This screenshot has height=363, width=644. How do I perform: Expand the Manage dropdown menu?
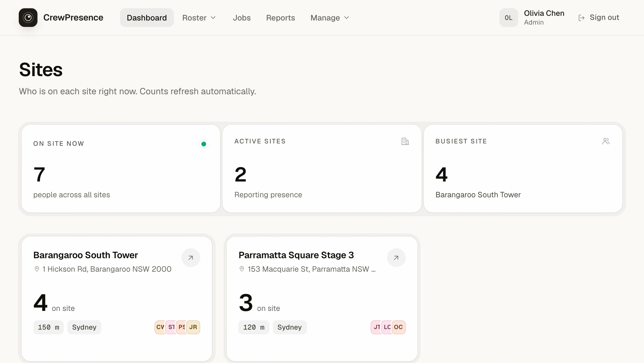point(330,18)
